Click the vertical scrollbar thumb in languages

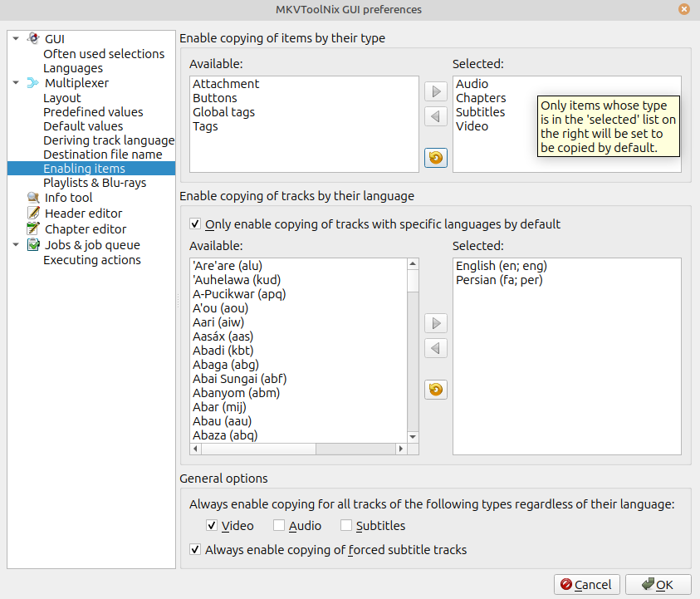pyautogui.click(x=413, y=281)
